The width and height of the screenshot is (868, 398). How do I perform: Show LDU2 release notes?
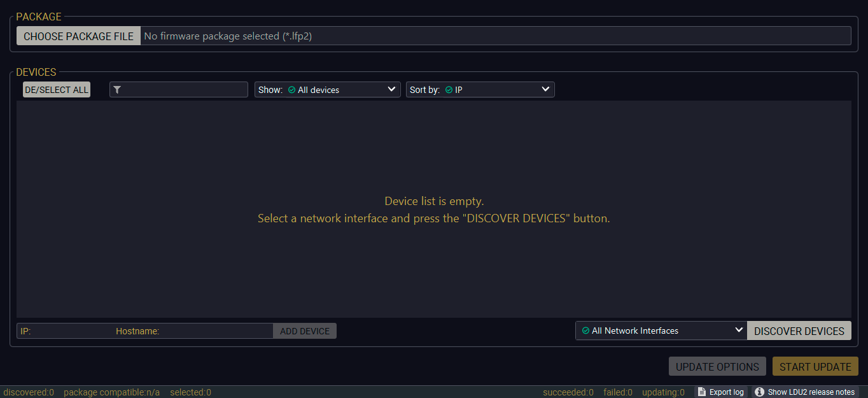coord(805,392)
